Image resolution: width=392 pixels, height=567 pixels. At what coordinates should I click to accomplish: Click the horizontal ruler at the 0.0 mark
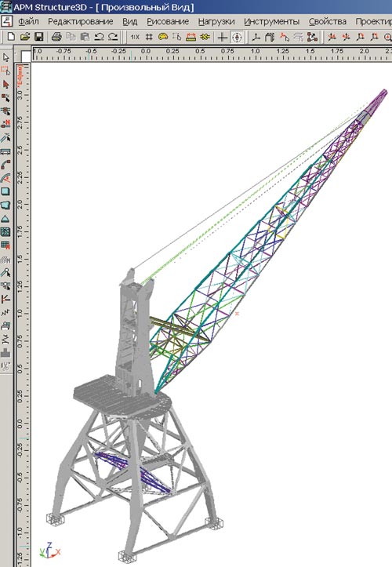tap(146, 51)
